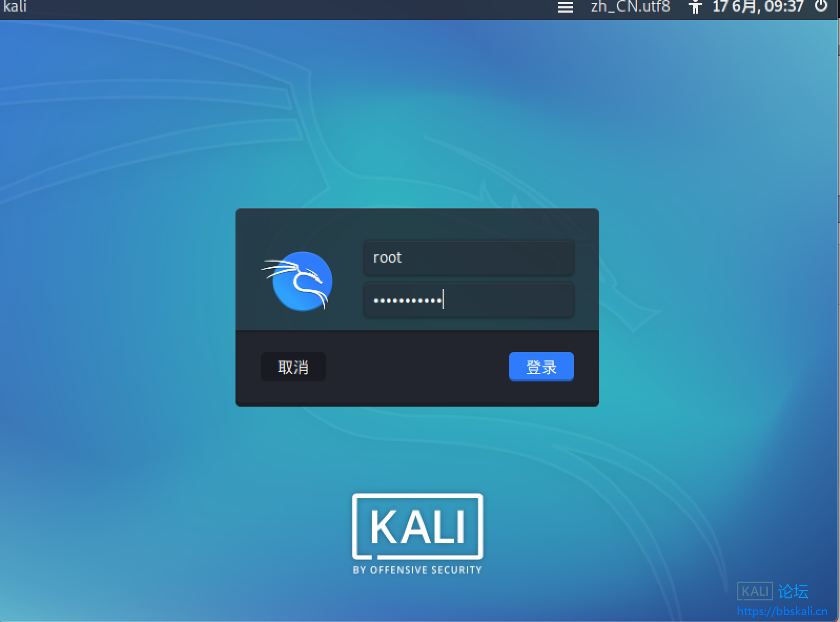This screenshot has width=840, height=622.
Task: Focus the masked password input field
Action: click(468, 300)
